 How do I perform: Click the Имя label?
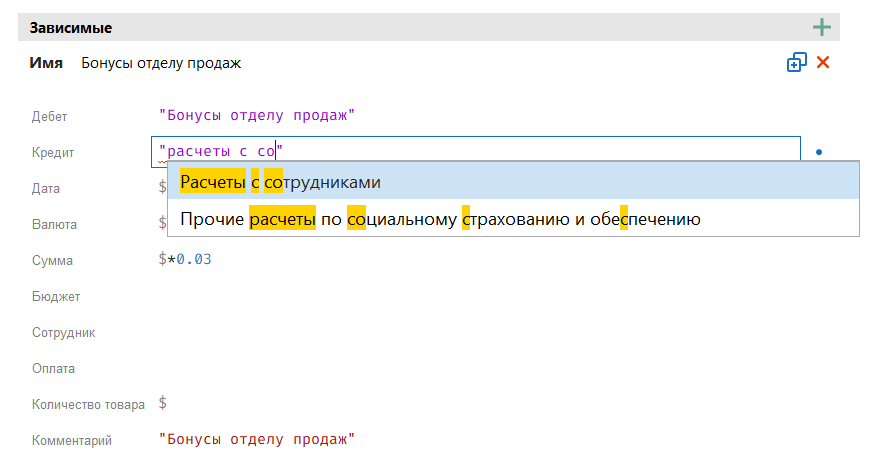click(47, 63)
